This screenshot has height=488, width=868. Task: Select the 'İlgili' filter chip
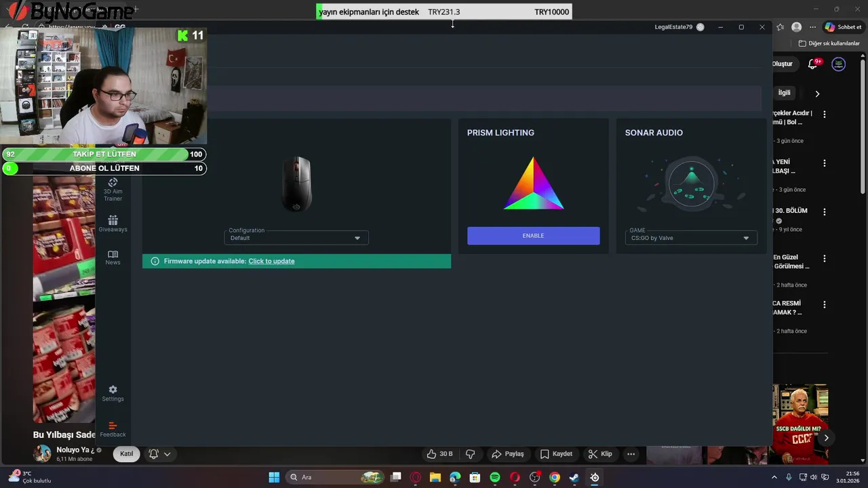coord(784,93)
